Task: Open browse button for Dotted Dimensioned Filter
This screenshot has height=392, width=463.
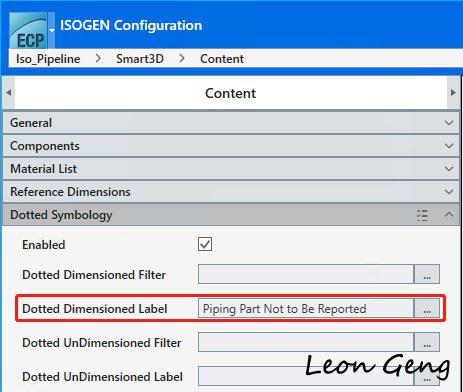Action: [427, 274]
